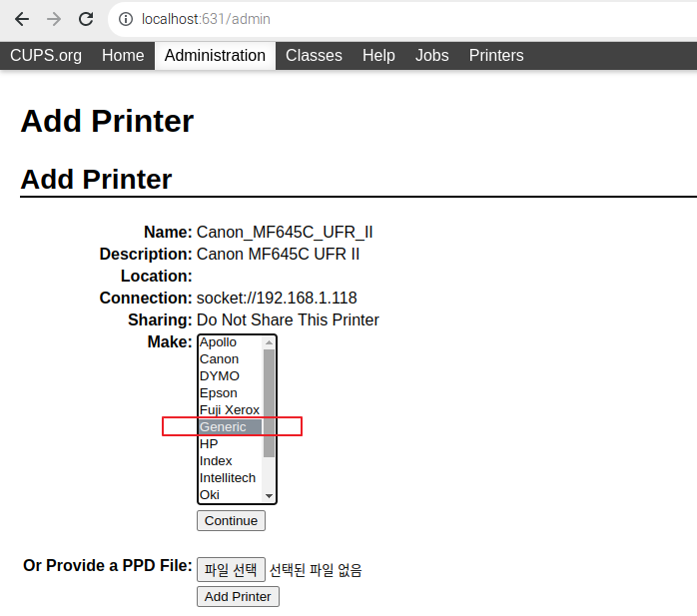Open the Classes tab
This screenshot has height=616, width=697.
pos(314,56)
